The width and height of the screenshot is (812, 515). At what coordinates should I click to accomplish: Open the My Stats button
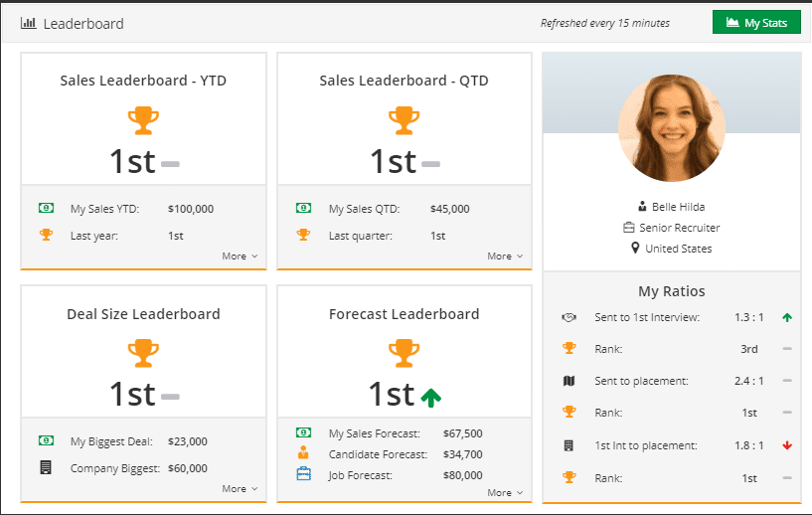(755, 22)
